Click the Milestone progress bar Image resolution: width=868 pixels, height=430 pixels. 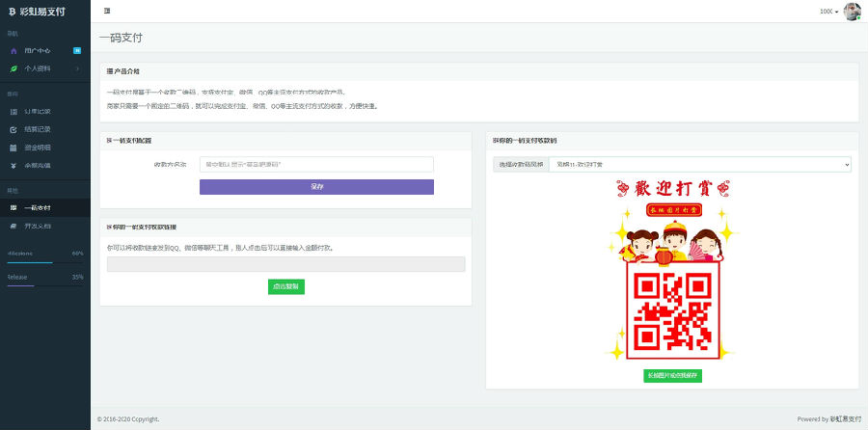(44, 262)
